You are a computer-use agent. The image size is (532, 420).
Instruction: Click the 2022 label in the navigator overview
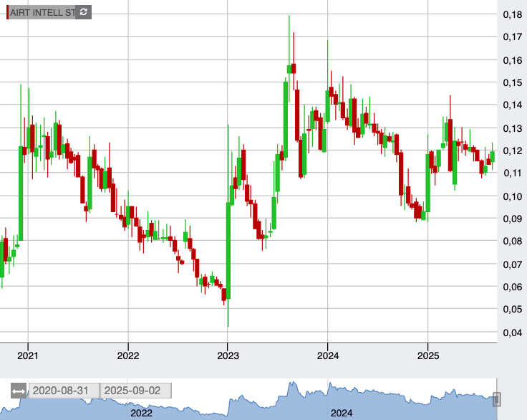142,414
